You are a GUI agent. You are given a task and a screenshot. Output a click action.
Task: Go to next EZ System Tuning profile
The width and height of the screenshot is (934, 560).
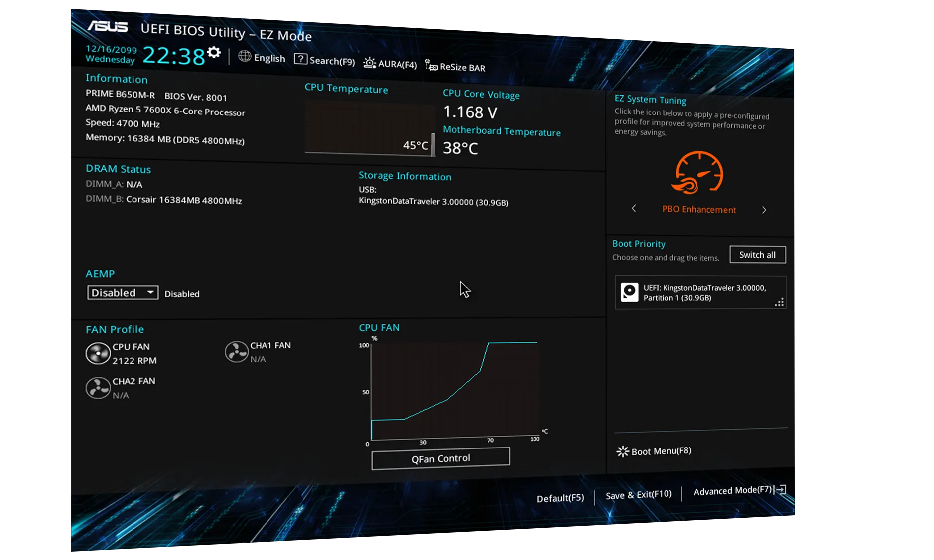(764, 210)
